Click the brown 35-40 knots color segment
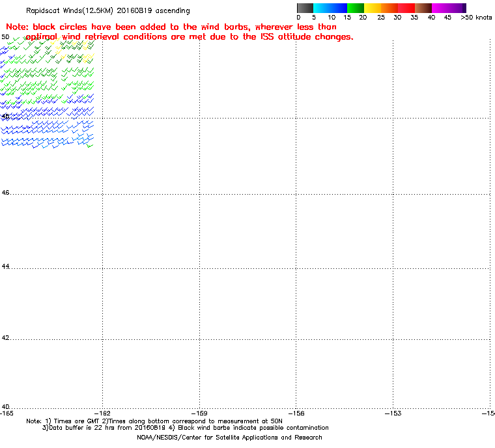Viewport: 495px width, 448px height. click(x=423, y=8)
